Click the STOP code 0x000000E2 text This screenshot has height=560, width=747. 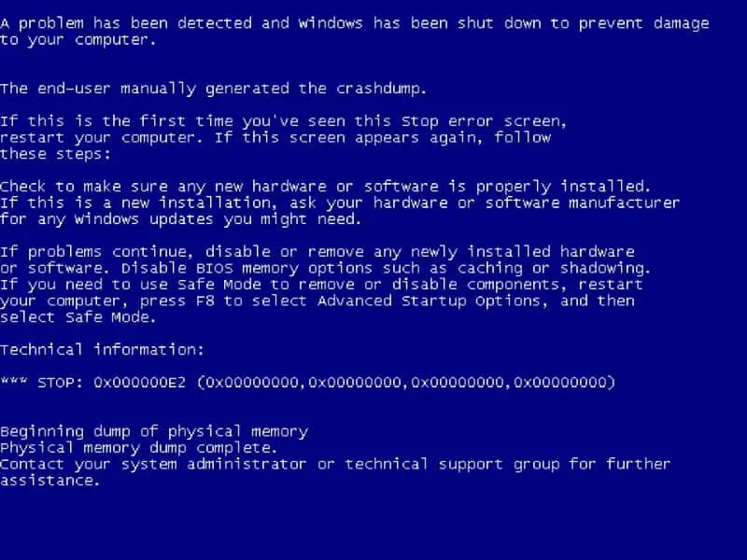tap(139, 383)
